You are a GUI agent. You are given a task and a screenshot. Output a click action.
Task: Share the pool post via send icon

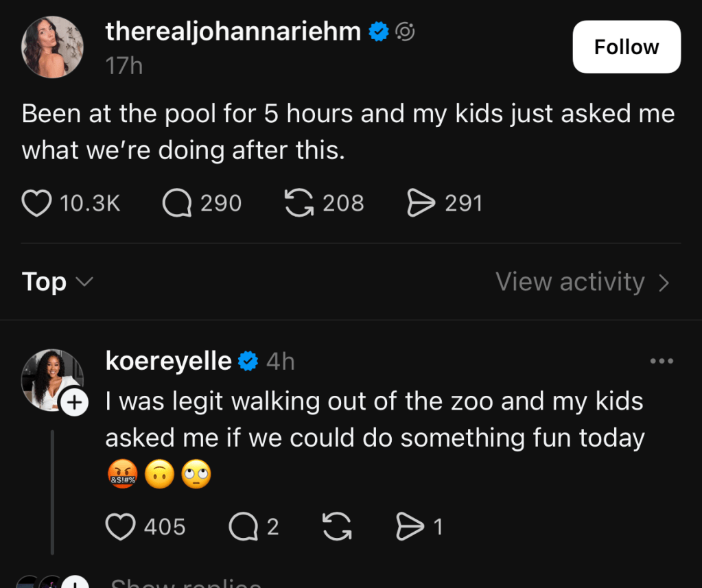[x=421, y=203]
